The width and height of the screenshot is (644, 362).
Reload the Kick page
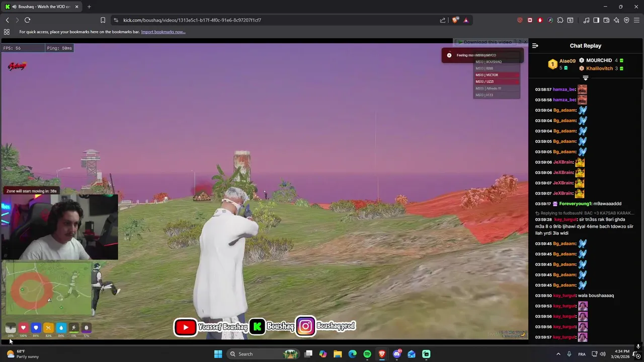27,20
